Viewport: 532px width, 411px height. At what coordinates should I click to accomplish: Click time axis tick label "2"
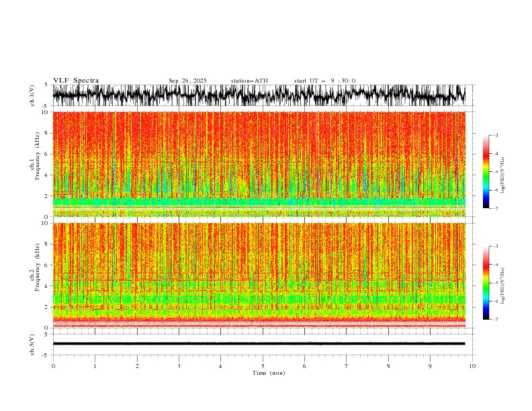(137, 366)
